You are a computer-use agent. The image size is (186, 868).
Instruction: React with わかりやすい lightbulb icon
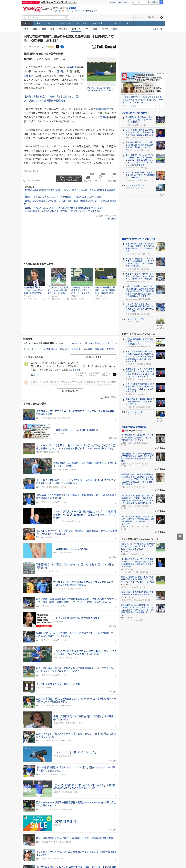[x=100, y=178]
